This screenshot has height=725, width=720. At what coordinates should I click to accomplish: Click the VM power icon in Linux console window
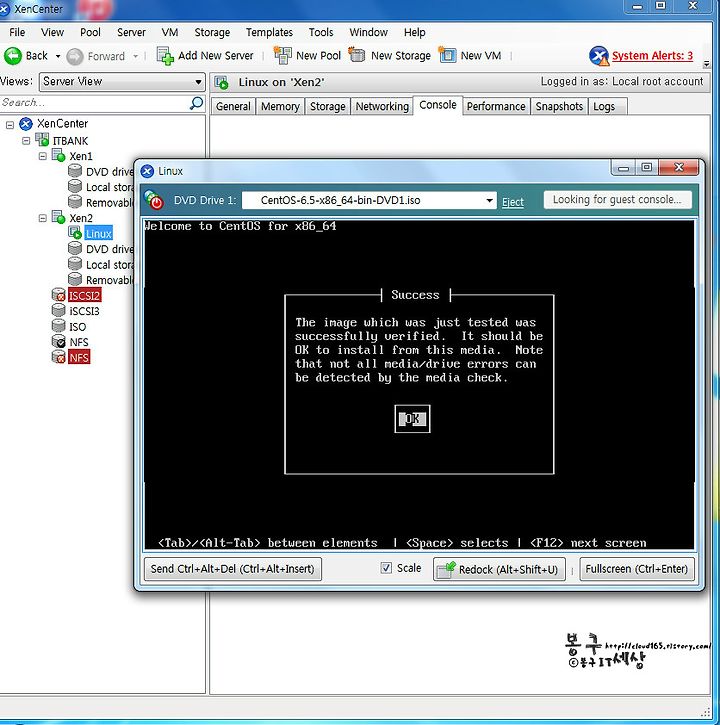[x=153, y=200]
